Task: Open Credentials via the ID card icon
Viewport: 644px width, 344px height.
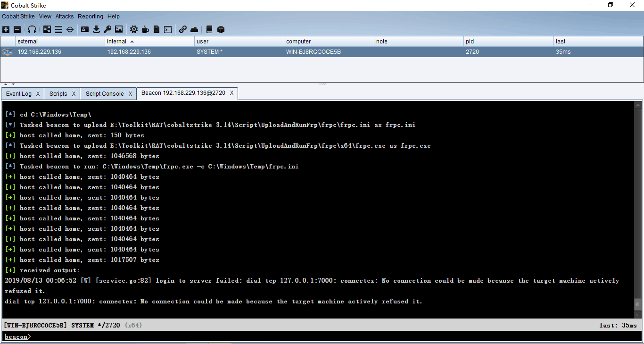Action: pyautogui.click(x=85, y=29)
